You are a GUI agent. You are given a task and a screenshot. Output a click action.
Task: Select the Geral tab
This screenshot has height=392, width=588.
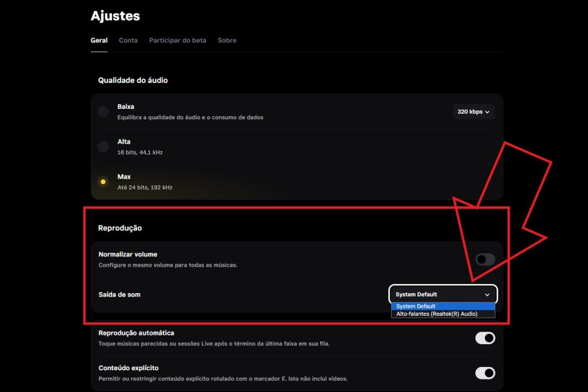(x=99, y=40)
